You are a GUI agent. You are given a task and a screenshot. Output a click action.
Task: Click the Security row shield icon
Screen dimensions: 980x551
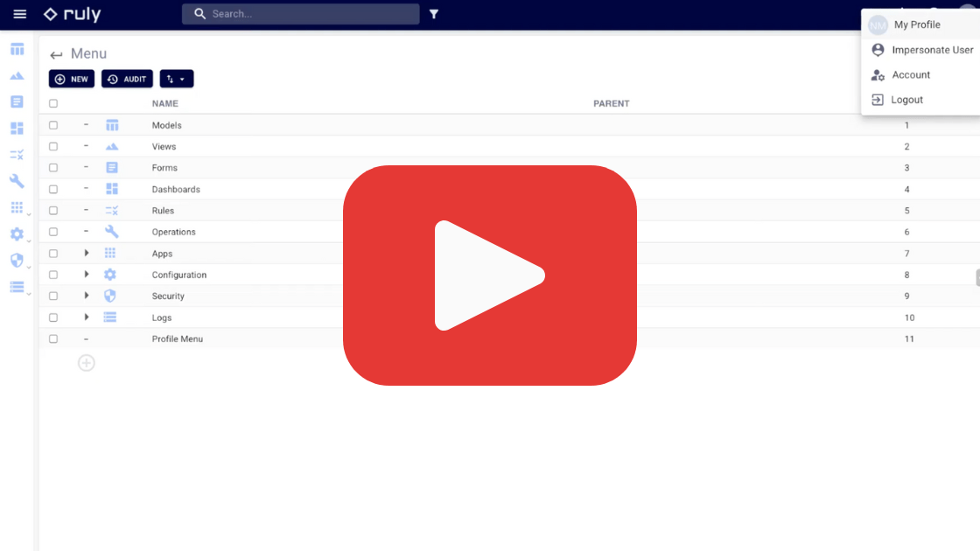pyautogui.click(x=110, y=296)
